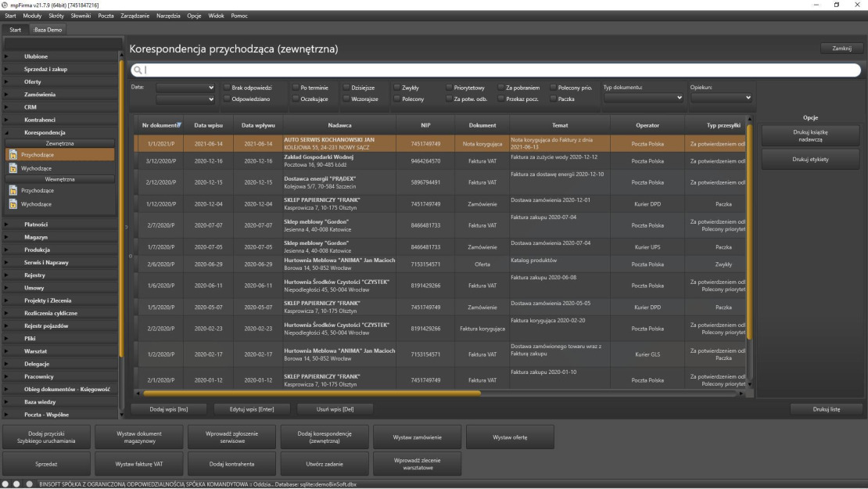Click the table horizontal scrollbar thumb

pos(312,394)
